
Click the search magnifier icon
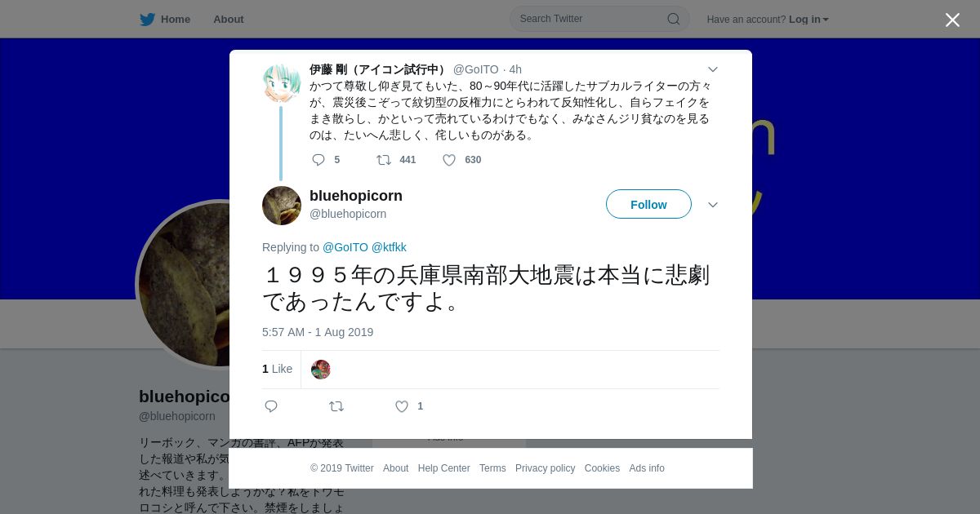click(x=674, y=19)
